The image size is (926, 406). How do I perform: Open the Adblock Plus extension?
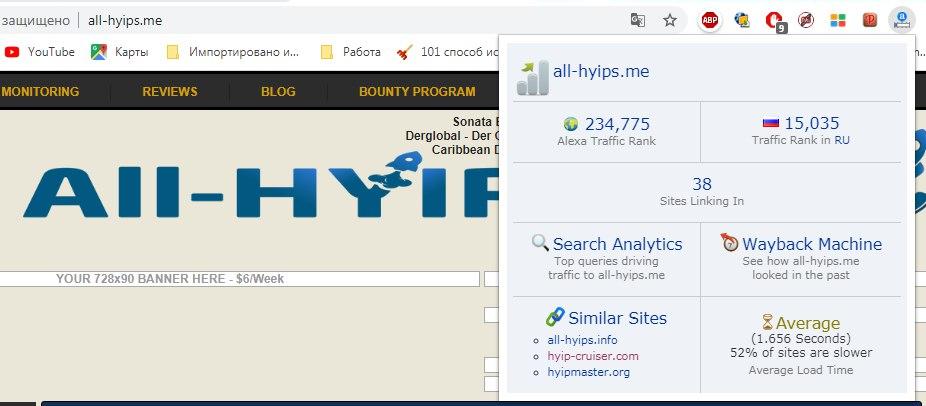[x=710, y=20]
